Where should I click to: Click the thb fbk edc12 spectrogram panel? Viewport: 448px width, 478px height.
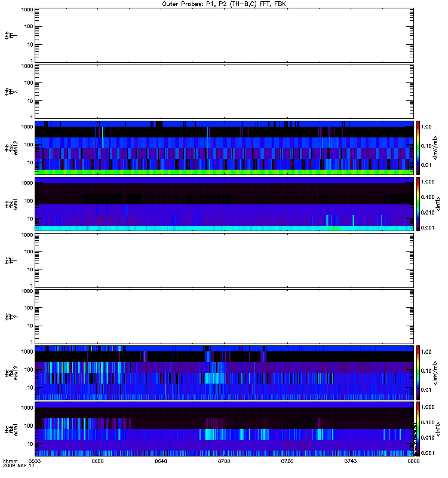click(x=224, y=148)
